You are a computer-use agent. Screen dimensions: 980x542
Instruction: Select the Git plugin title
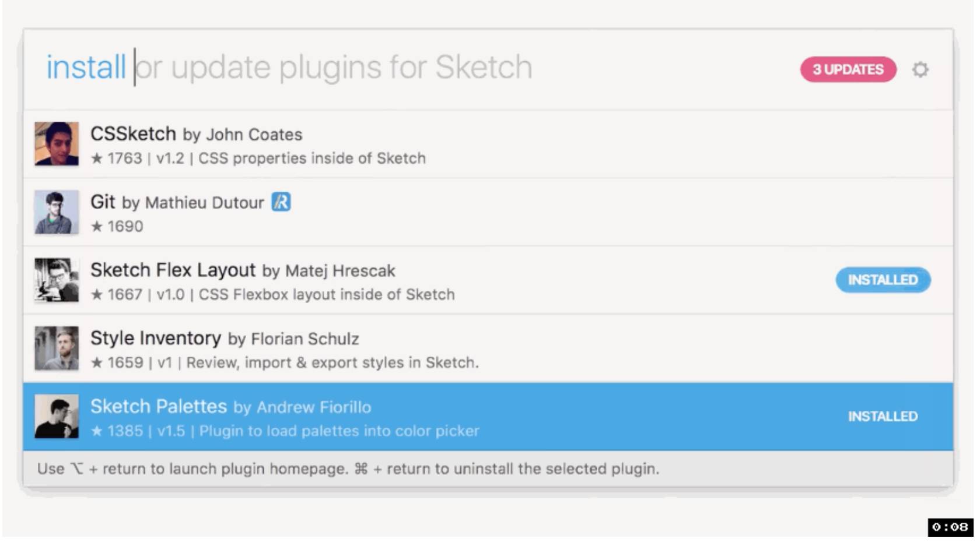(103, 202)
